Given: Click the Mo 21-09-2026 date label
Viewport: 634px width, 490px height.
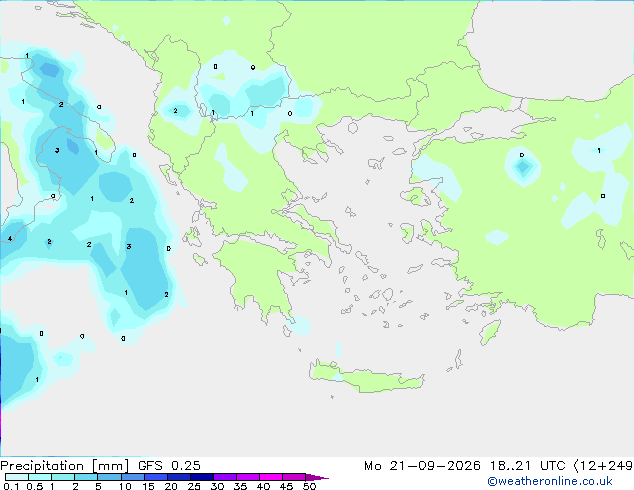Looking at the screenshot, I should click(x=422, y=466).
